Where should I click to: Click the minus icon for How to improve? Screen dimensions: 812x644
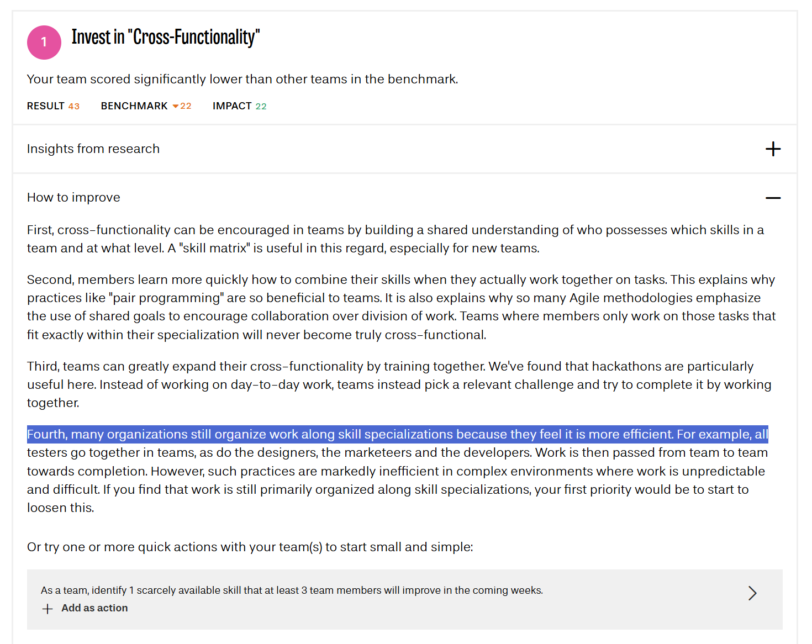(773, 198)
